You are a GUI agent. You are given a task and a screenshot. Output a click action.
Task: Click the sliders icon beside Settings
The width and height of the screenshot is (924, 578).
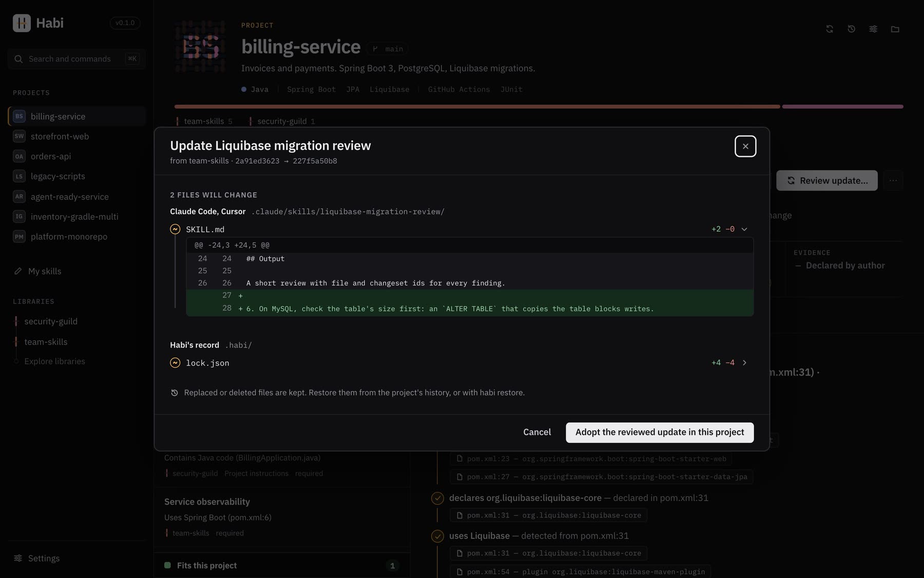coord(18,558)
